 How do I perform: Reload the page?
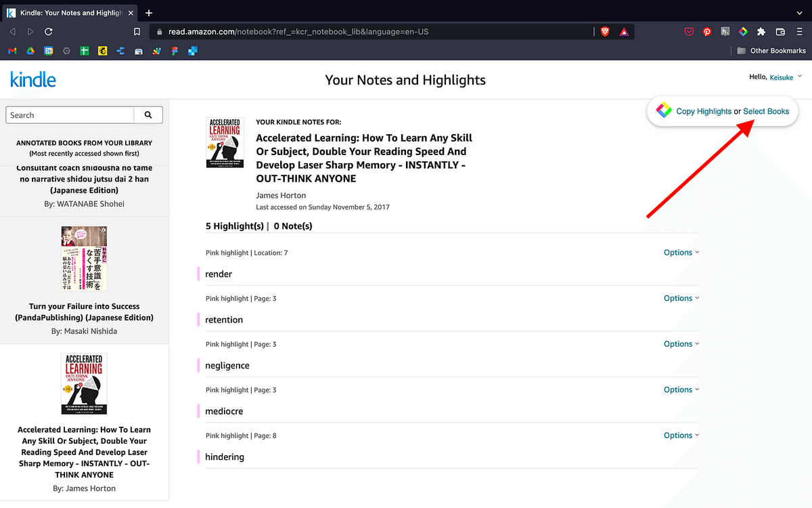[x=49, y=32]
